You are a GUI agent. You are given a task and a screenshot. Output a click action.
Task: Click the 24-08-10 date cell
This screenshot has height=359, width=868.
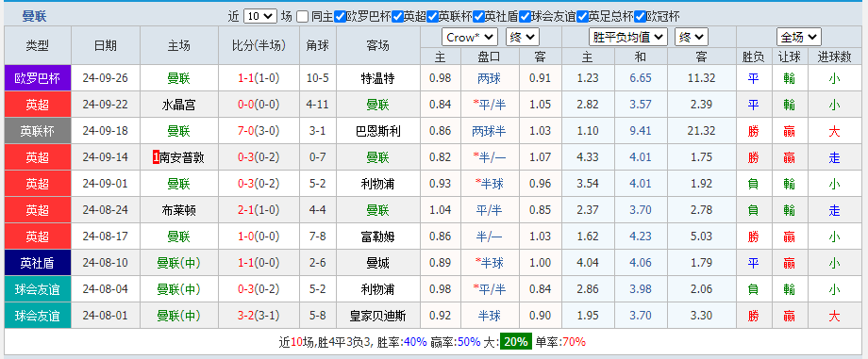pos(105,263)
